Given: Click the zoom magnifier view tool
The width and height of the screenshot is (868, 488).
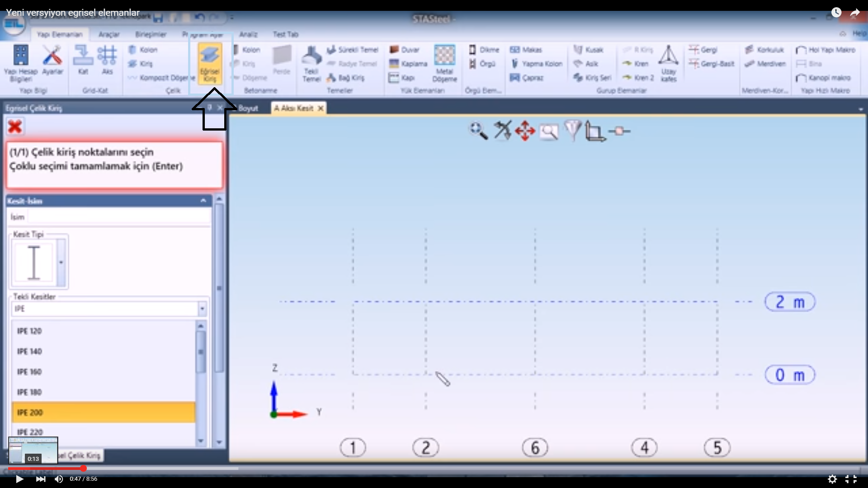Looking at the screenshot, I should coord(478,131).
